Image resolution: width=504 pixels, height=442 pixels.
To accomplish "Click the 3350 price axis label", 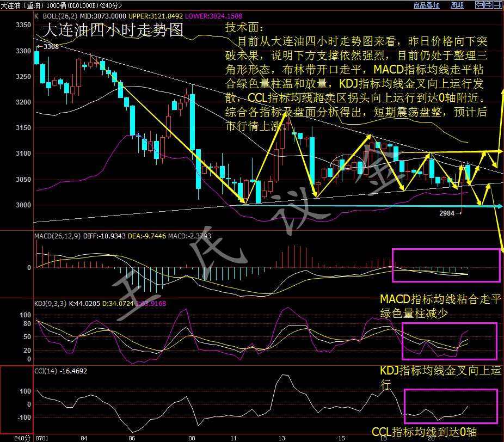I will click(23, 26).
